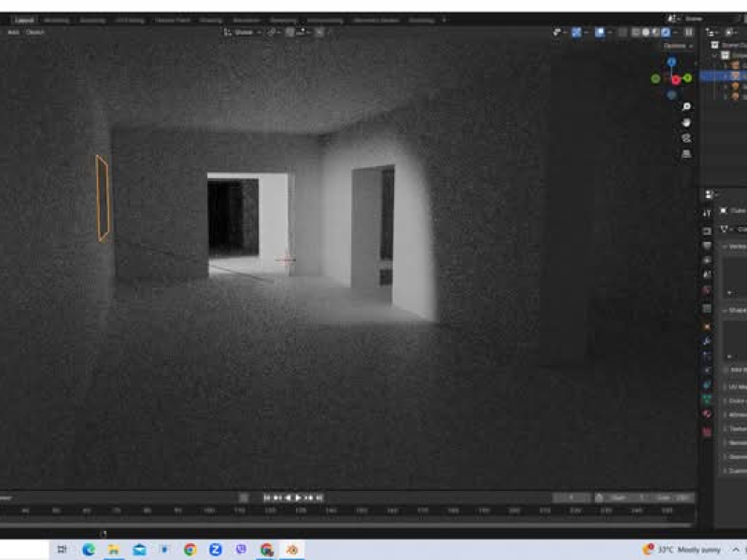
Task: Open the Material properties tab (red sphere)
Action: tap(707, 414)
